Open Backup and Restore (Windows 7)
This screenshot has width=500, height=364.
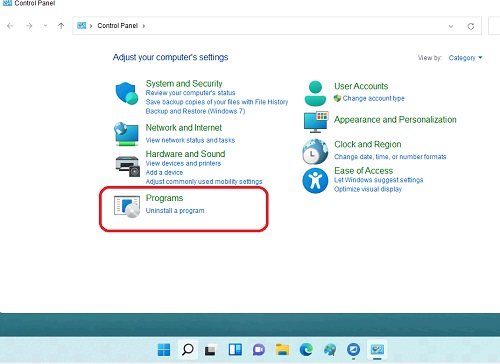point(195,111)
